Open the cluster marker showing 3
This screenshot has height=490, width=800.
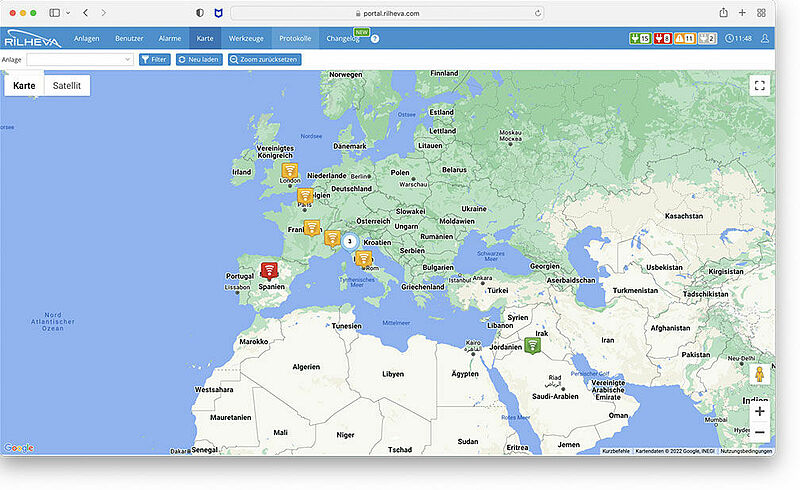349,241
